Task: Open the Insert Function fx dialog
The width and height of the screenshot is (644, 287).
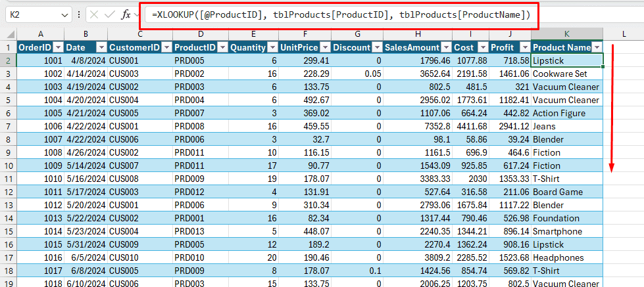Action: pos(126,14)
